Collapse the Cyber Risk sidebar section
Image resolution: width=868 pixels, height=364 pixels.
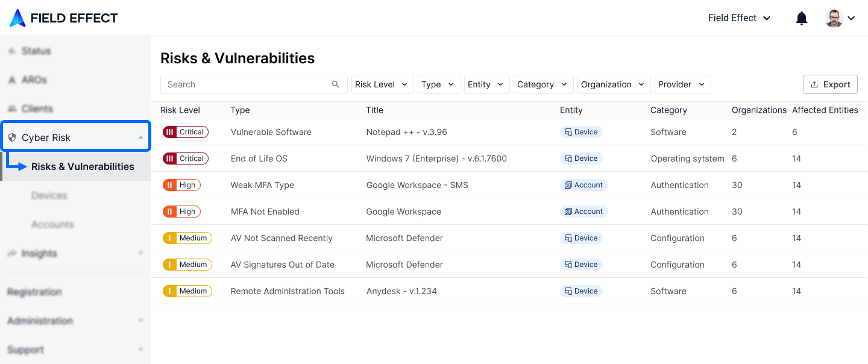tap(140, 137)
